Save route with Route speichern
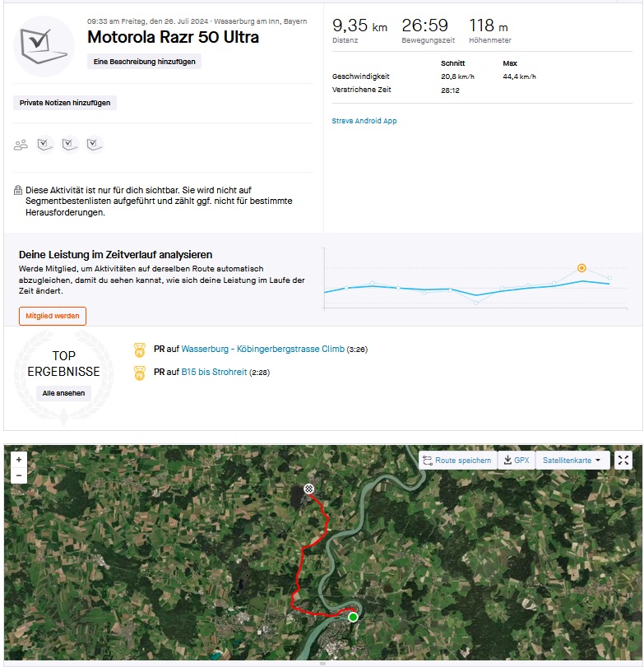 (x=457, y=461)
